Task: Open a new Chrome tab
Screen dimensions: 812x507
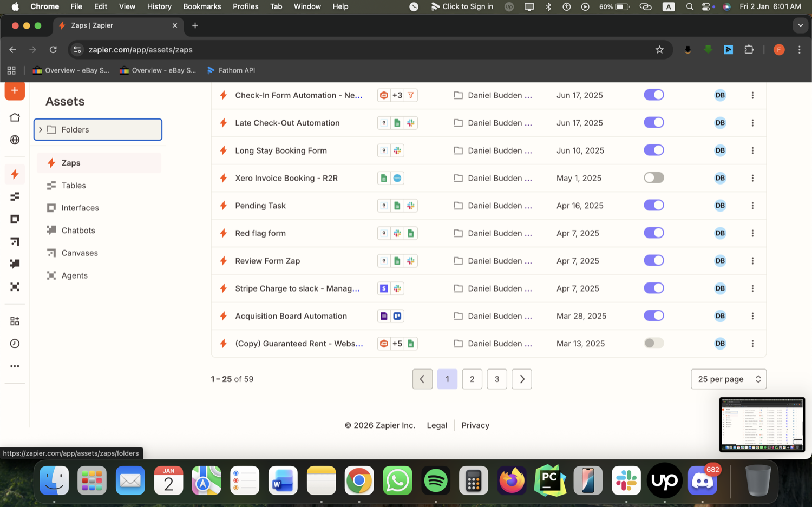Action: click(x=195, y=25)
